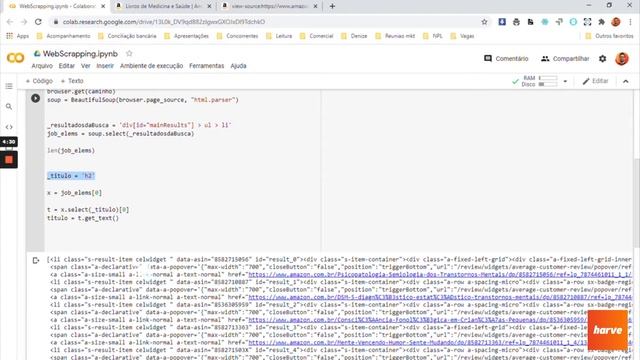Open the settings gear icon in Colab

(602, 59)
